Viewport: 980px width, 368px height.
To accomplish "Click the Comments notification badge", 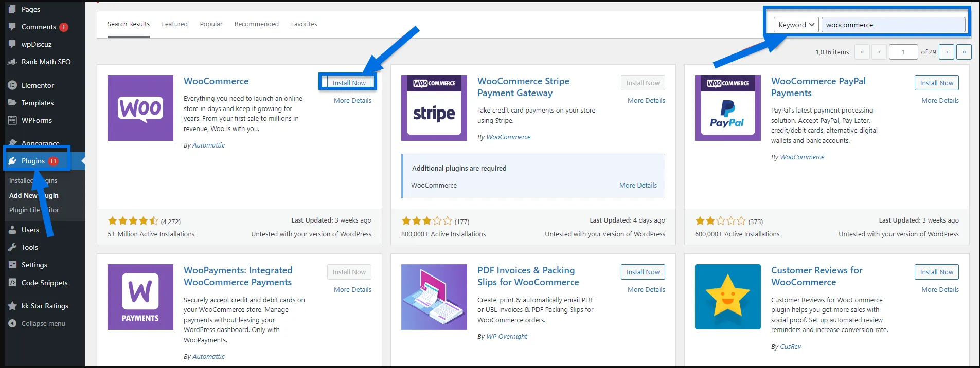I will (x=64, y=27).
